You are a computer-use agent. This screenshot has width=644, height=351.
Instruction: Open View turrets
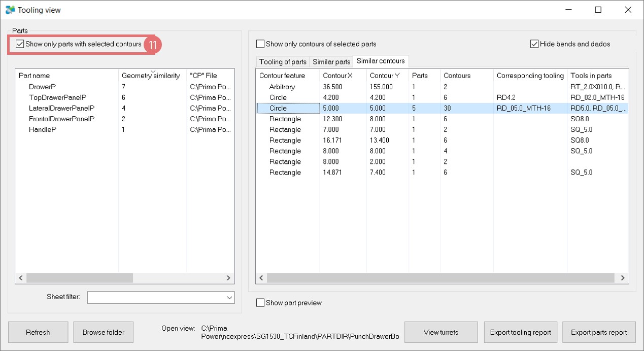coord(440,332)
